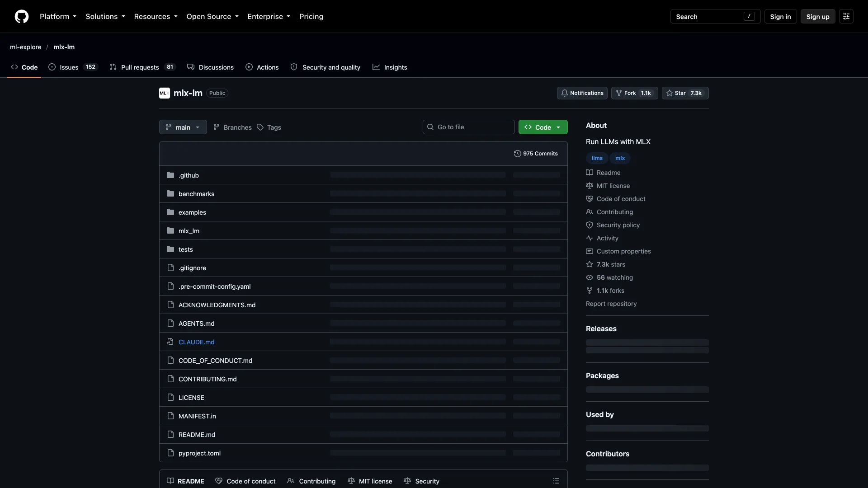Fork the repository with the Fork button

click(x=634, y=93)
